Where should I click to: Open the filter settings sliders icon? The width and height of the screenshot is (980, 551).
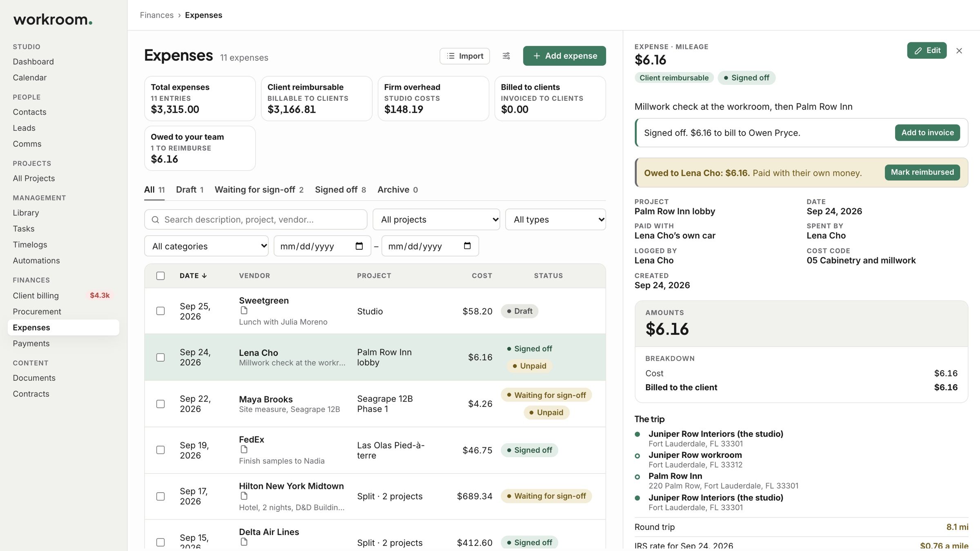[x=506, y=56]
